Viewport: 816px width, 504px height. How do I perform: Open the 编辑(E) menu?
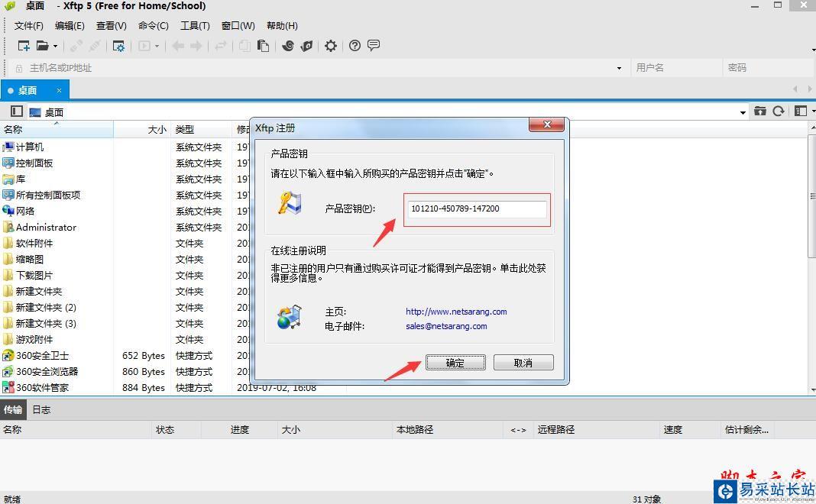pos(70,25)
